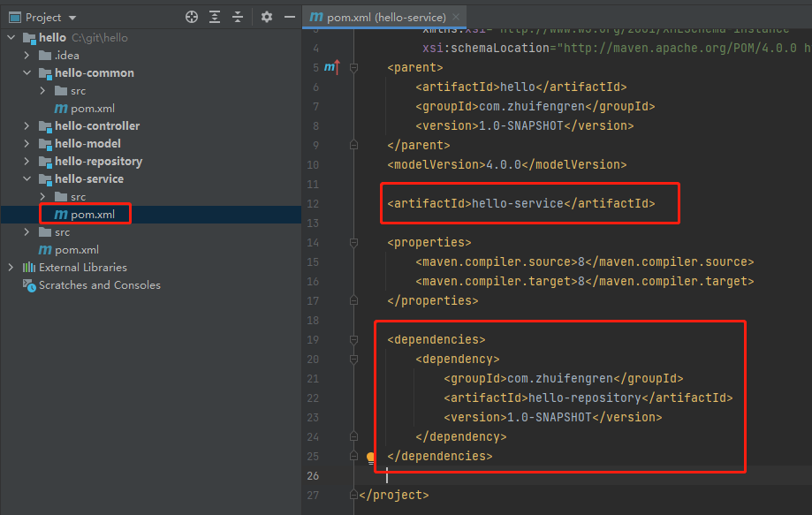Expand the .idea folder

point(27,55)
